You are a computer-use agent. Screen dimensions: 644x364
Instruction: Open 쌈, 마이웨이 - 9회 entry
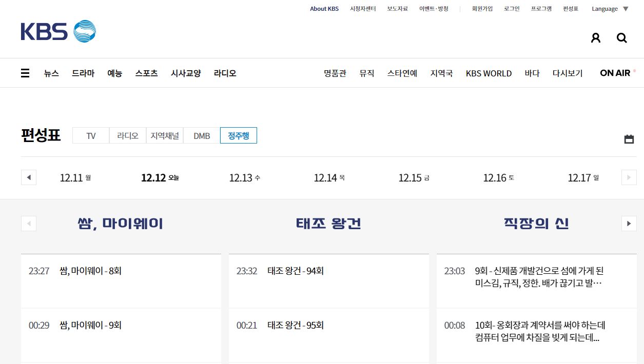(91, 325)
